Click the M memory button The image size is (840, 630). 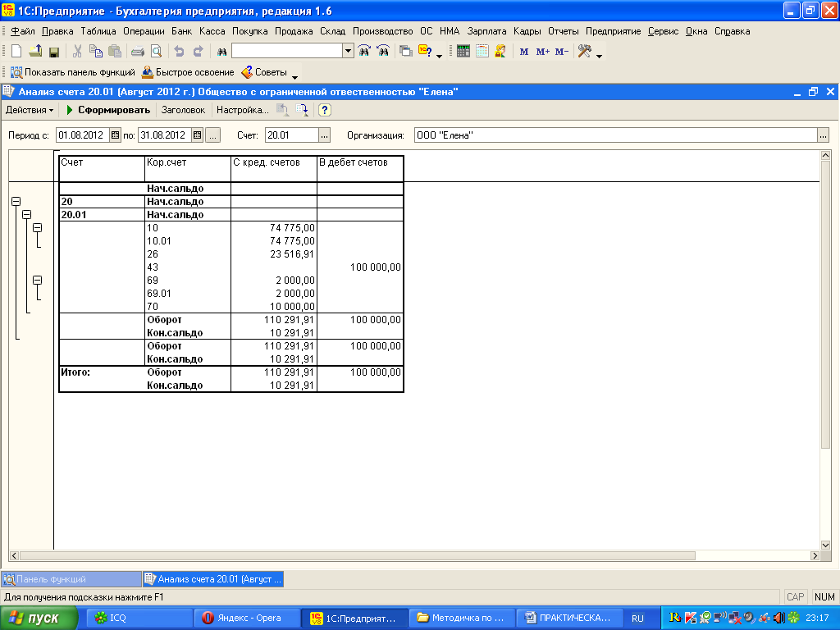click(524, 52)
